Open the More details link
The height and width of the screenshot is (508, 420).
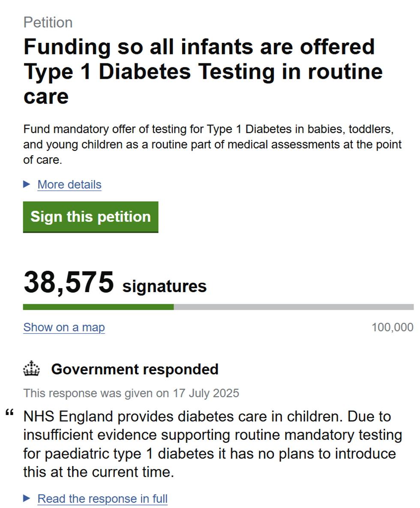pos(69,185)
